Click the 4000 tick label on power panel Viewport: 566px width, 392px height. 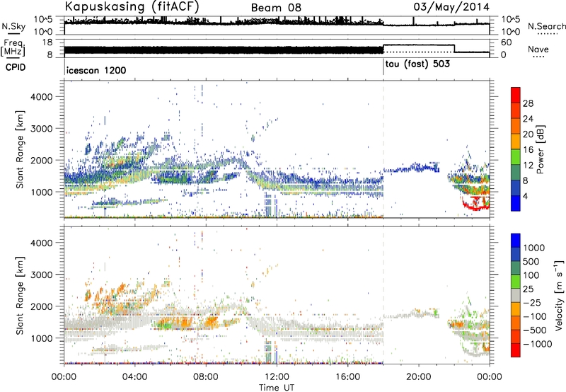tap(41, 97)
